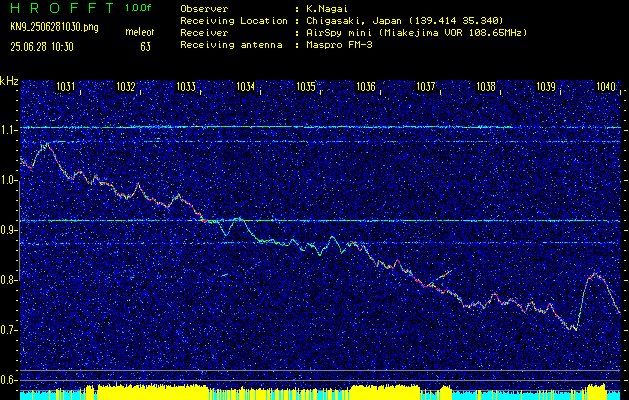Click the kHz axis unit label
This screenshot has width=629, height=400.
(9, 81)
